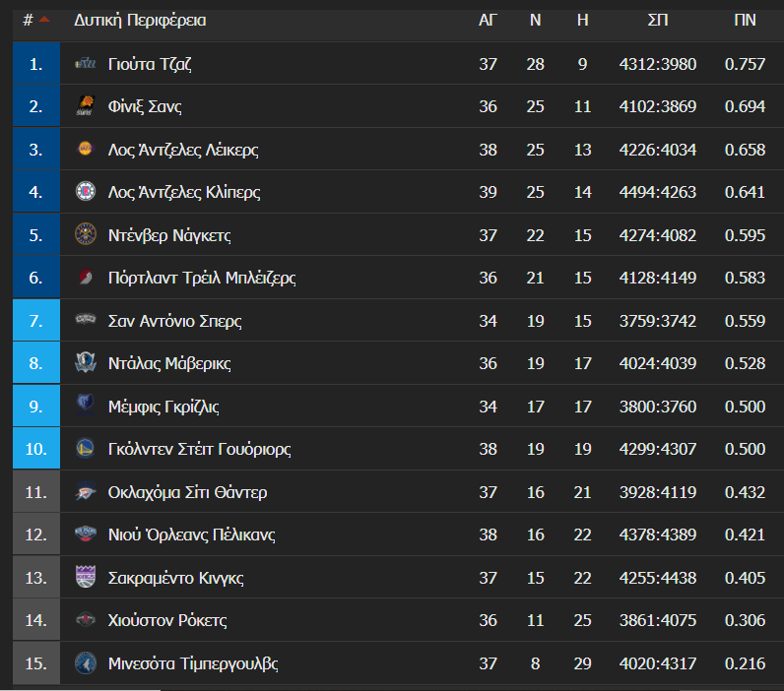Click the Phoenix Suns team logo
The height and width of the screenshot is (691, 784).
point(86,107)
